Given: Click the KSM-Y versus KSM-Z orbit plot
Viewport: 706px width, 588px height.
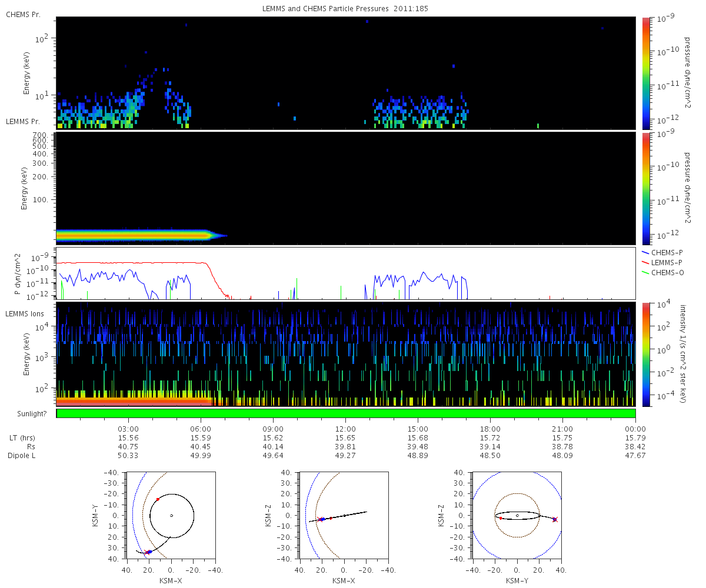Looking at the screenshot, I should (517, 515).
